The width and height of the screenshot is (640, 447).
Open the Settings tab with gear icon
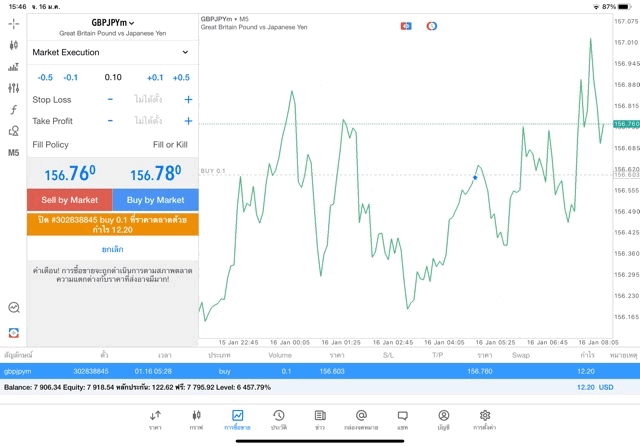coord(485,420)
